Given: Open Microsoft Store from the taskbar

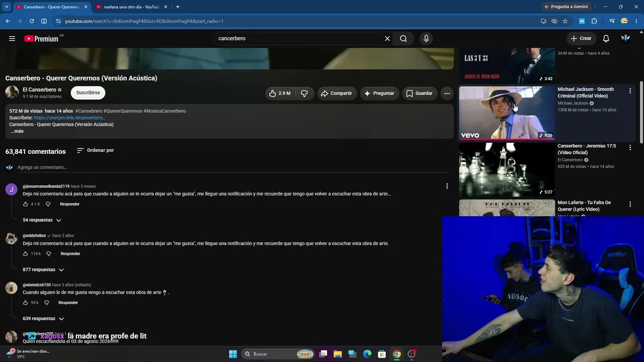Looking at the screenshot, I should [382, 354].
